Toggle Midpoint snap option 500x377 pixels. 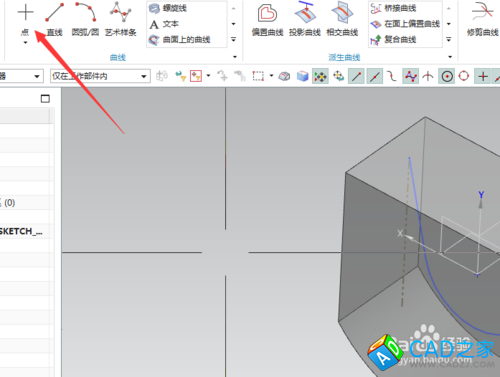point(375,76)
